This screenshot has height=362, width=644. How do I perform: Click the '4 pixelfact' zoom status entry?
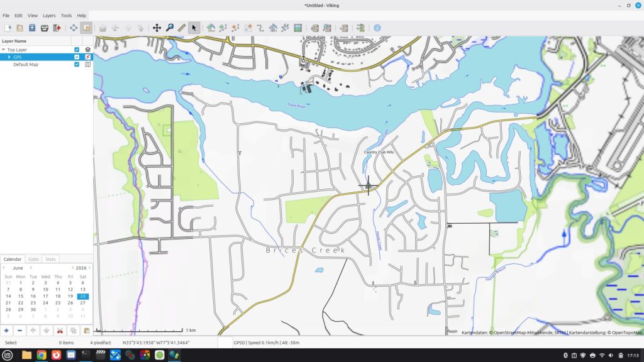101,343
